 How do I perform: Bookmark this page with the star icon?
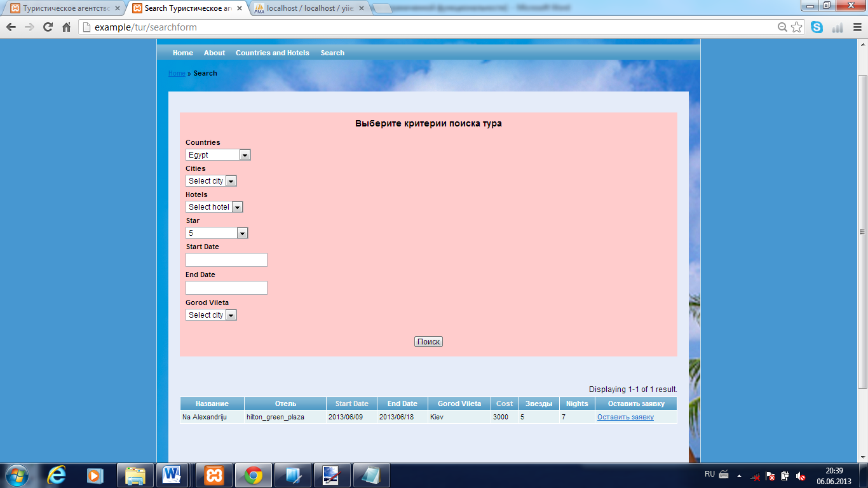pyautogui.click(x=797, y=27)
